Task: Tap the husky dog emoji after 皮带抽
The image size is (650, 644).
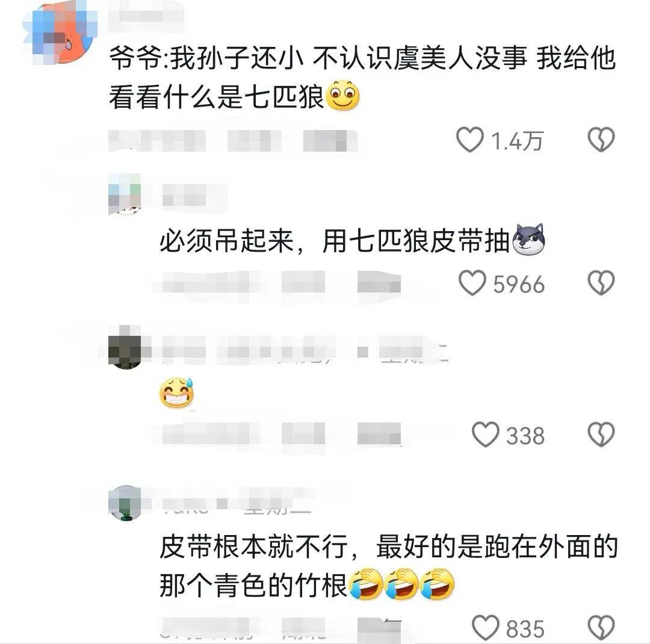Action: 528,240
